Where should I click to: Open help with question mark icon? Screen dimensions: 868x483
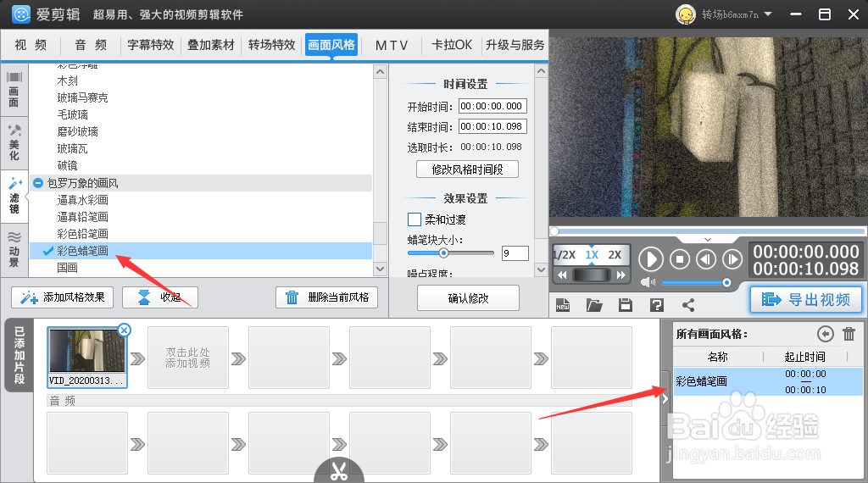tap(657, 305)
